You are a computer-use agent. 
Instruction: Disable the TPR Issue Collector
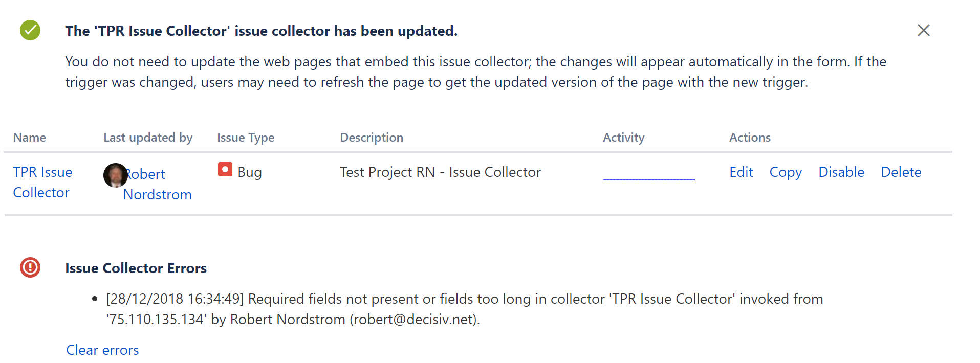[841, 172]
